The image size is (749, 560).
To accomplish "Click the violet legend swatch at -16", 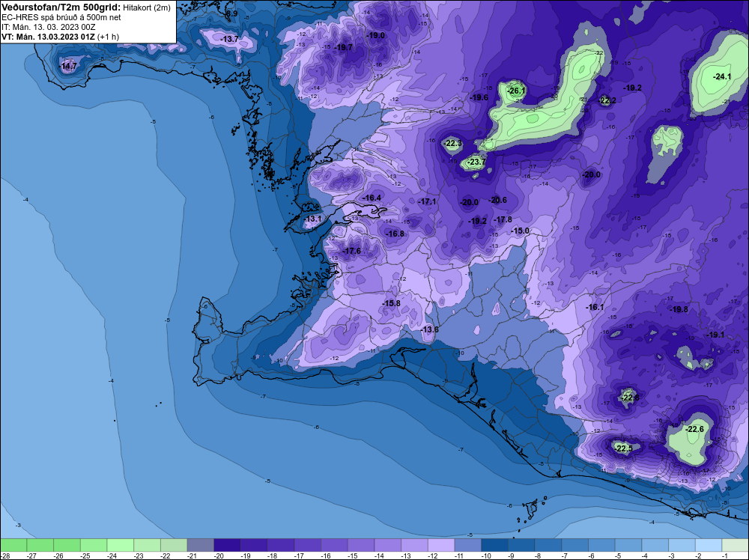I will point(334,545).
